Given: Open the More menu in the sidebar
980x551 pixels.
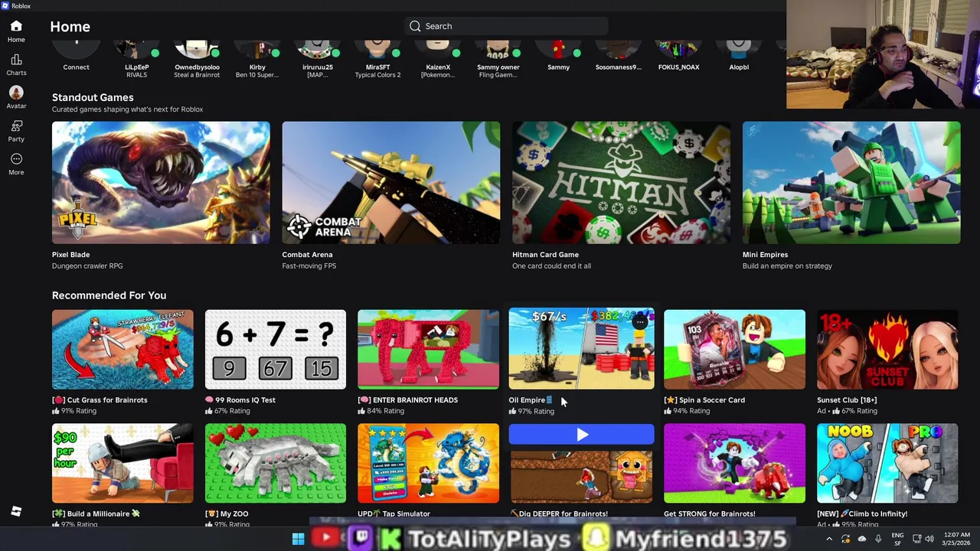Looking at the screenshot, I should (16, 164).
